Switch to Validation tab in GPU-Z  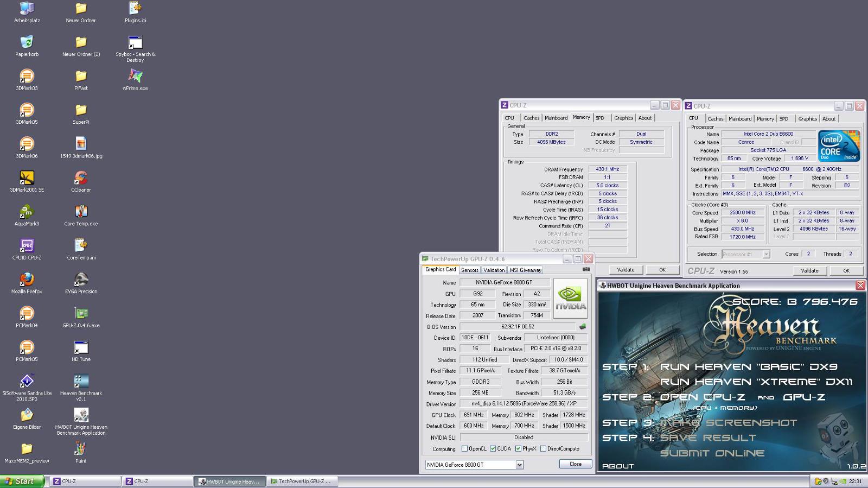pos(494,270)
